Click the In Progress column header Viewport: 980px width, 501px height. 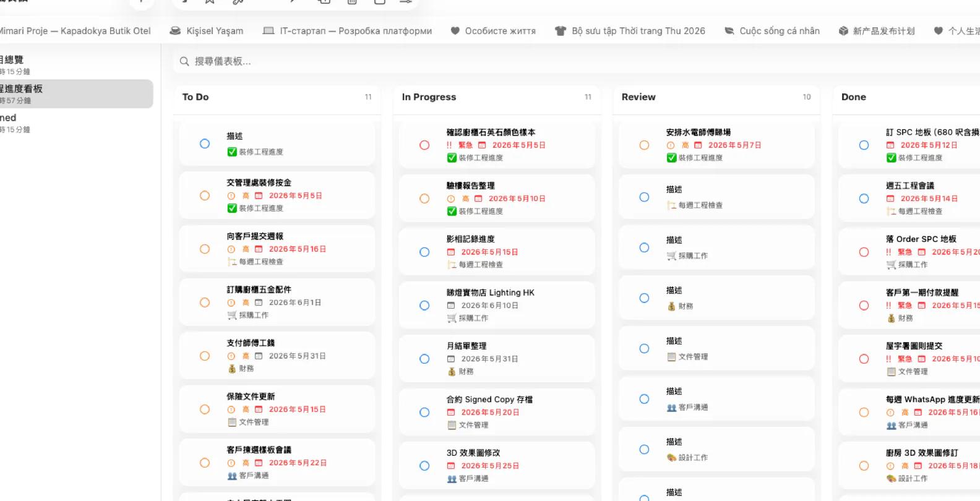pyautogui.click(x=429, y=97)
